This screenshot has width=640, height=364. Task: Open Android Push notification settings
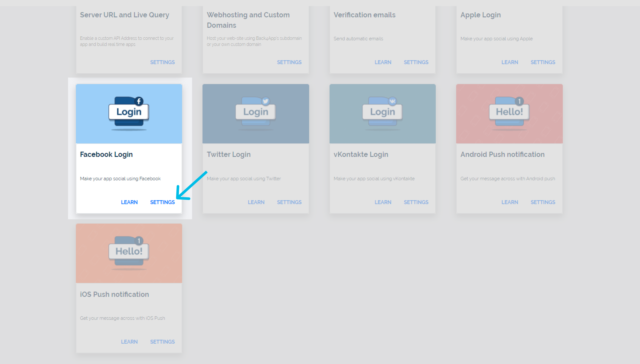point(543,202)
